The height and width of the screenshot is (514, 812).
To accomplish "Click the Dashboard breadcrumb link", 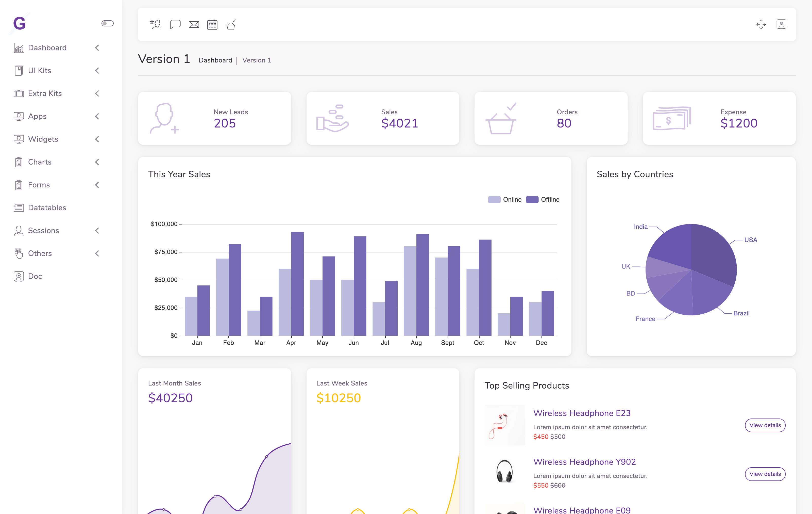I will click(x=215, y=60).
